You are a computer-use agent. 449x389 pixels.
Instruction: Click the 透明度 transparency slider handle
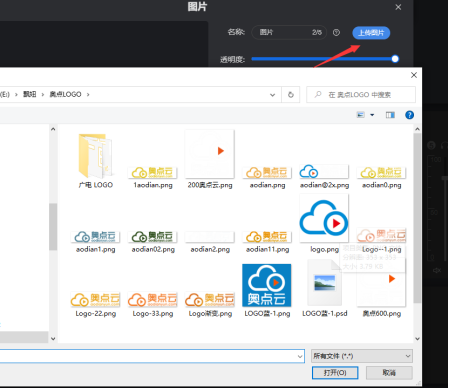(x=395, y=59)
